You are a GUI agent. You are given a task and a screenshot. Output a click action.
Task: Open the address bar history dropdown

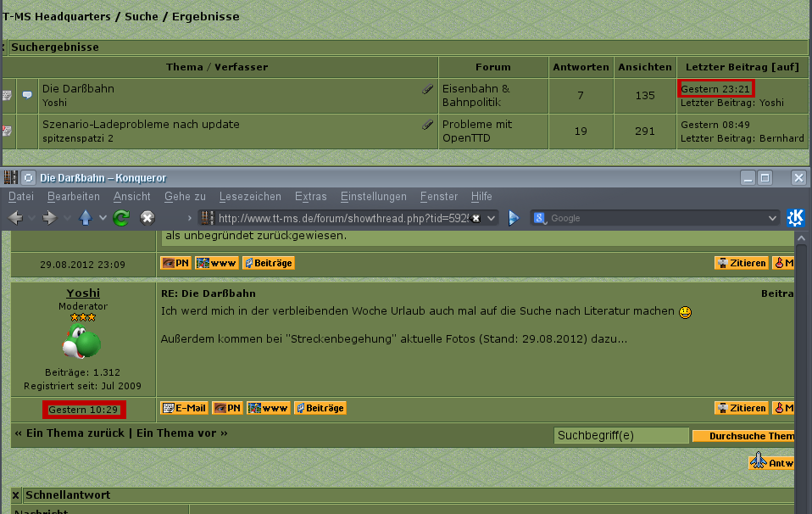(492, 218)
